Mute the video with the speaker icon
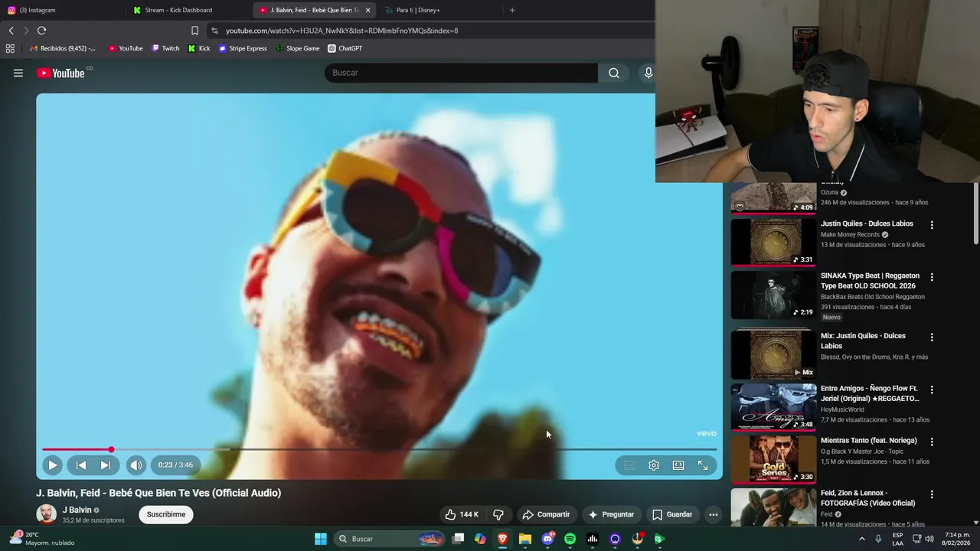Screen dimensions: 980x551 [x=136, y=465]
